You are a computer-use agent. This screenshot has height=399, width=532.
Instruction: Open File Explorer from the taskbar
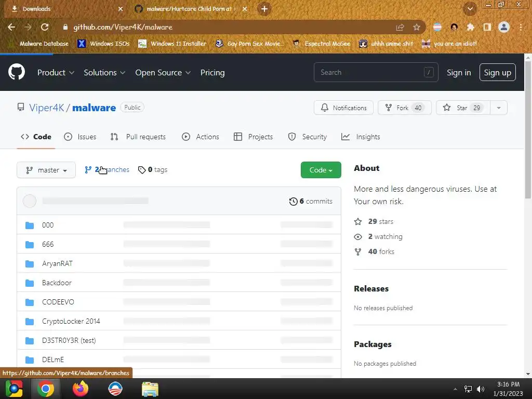pyautogui.click(x=150, y=389)
